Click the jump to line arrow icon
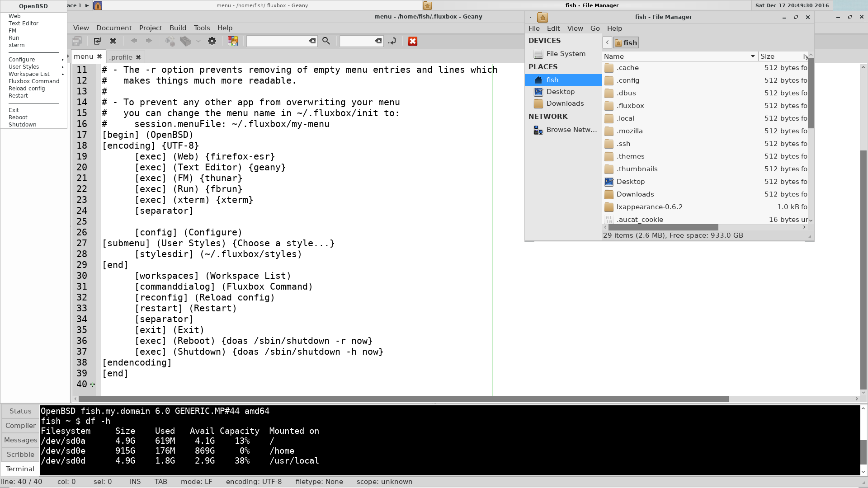Screen dimensions: 868x488 pyautogui.click(x=392, y=41)
